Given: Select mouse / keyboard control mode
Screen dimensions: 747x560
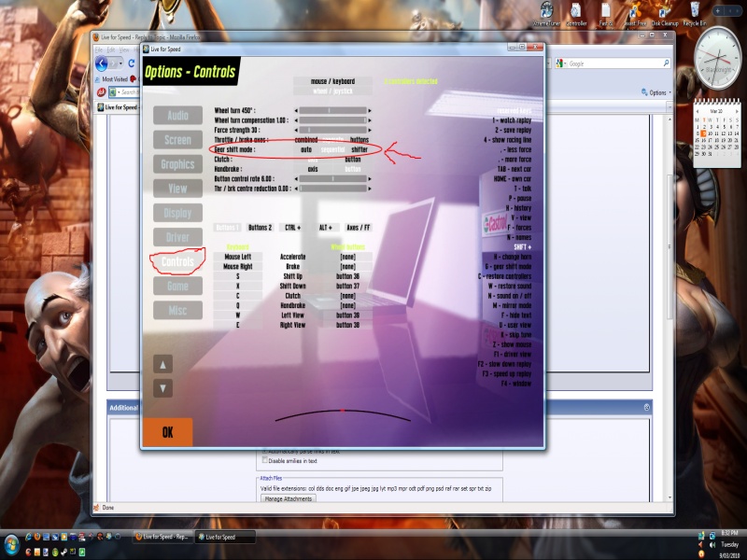Looking at the screenshot, I should [332, 81].
